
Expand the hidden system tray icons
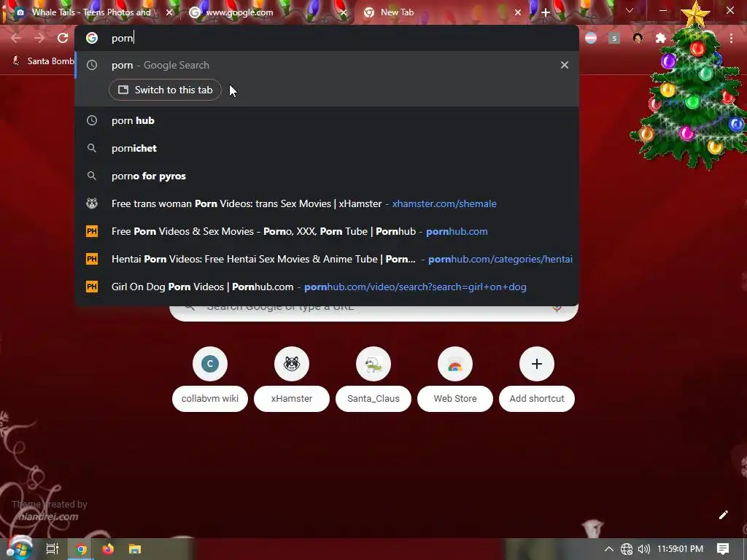pyautogui.click(x=609, y=549)
